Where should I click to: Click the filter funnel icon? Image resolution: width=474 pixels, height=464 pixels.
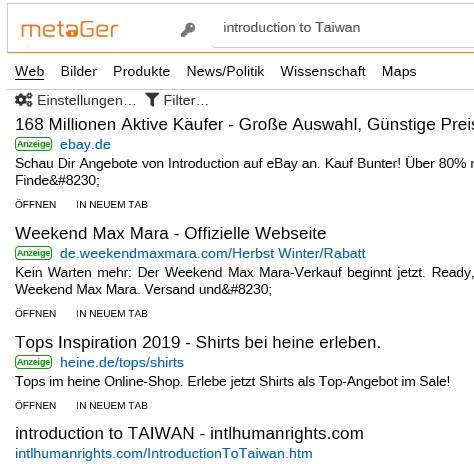click(x=152, y=100)
